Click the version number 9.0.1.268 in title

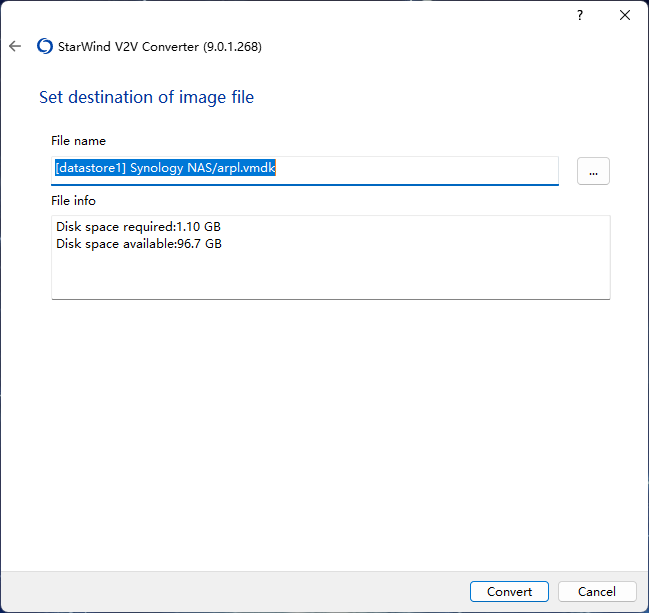(232, 46)
